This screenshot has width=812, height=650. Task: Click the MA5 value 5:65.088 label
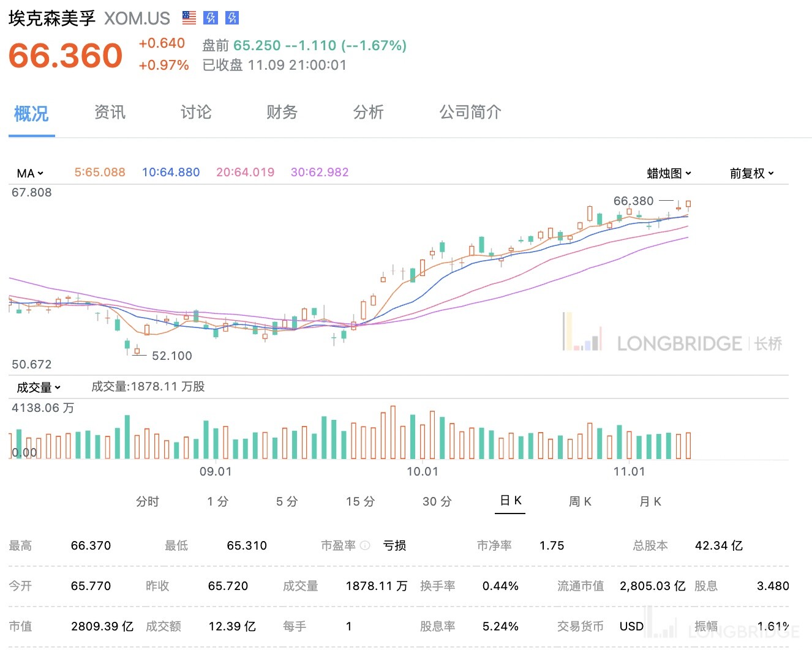coord(100,173)
